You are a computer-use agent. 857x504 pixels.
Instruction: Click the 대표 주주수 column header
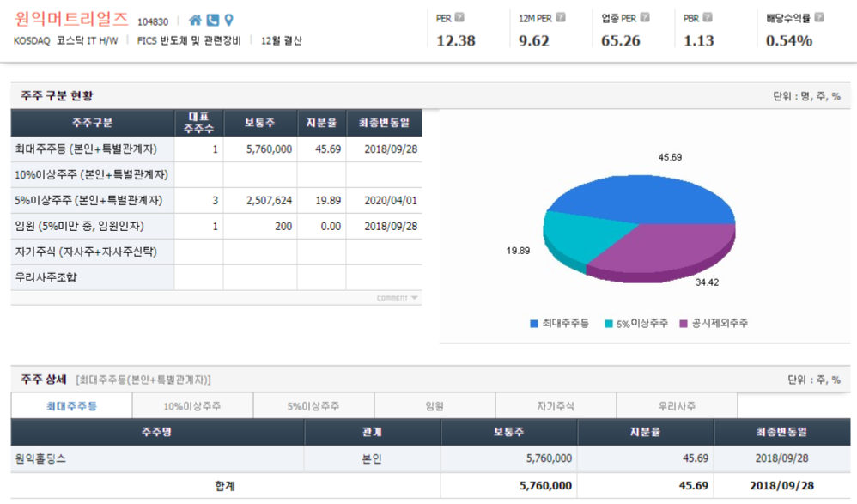(x=199, y=123)
